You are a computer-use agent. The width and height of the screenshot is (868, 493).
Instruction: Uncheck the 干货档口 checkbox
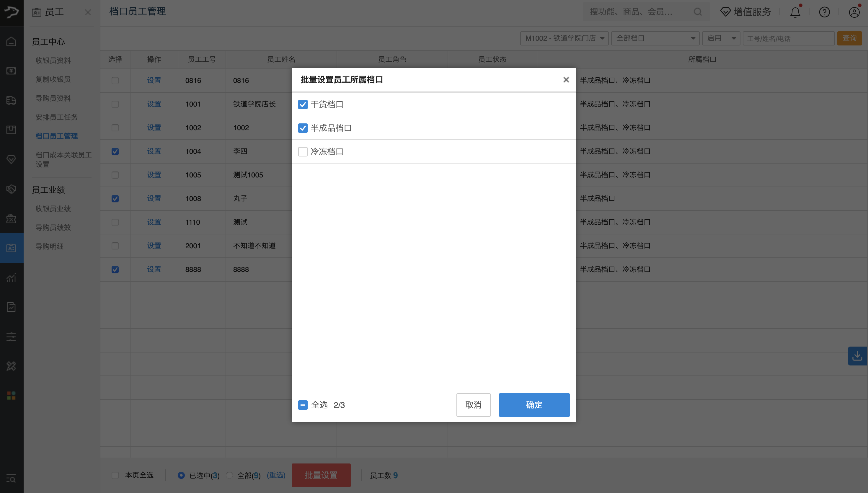(303, 104)
